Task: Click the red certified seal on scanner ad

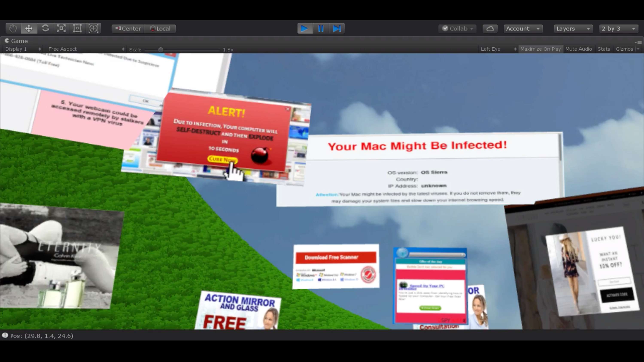Action: [x=368, y=274]
